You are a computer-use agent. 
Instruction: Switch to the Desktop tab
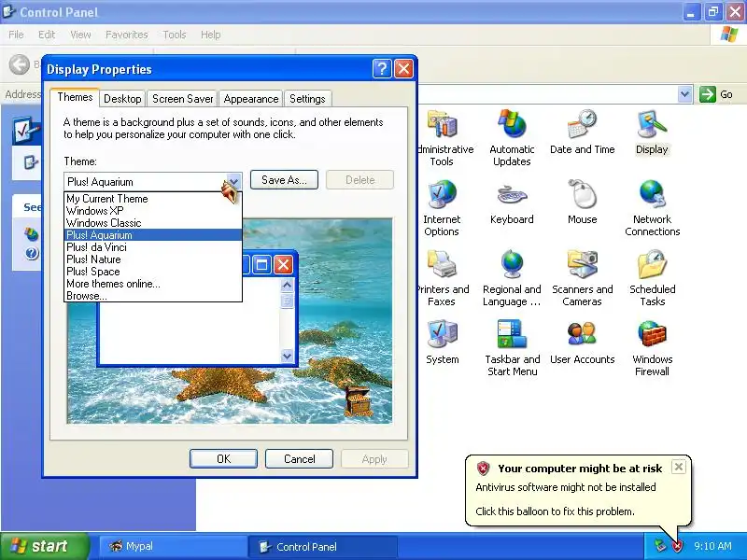tap(122, 99)
